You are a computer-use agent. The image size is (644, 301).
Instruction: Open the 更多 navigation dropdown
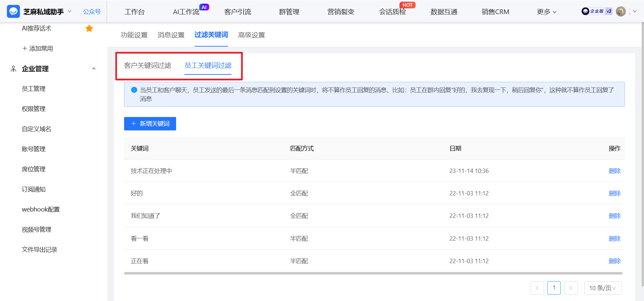click(x=546, y=12)
